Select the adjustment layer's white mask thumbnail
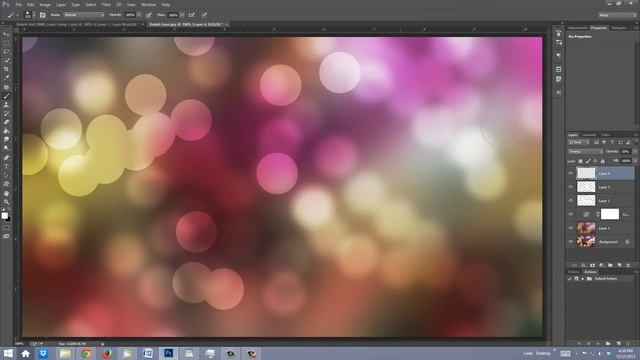The width and height of the screenshot is (640, 360). click(610, 214)
